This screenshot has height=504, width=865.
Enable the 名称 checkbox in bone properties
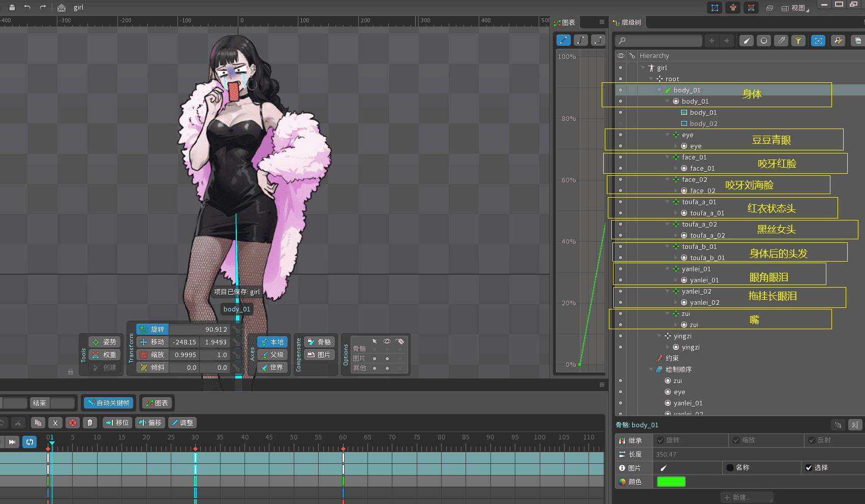coord(730,468)
